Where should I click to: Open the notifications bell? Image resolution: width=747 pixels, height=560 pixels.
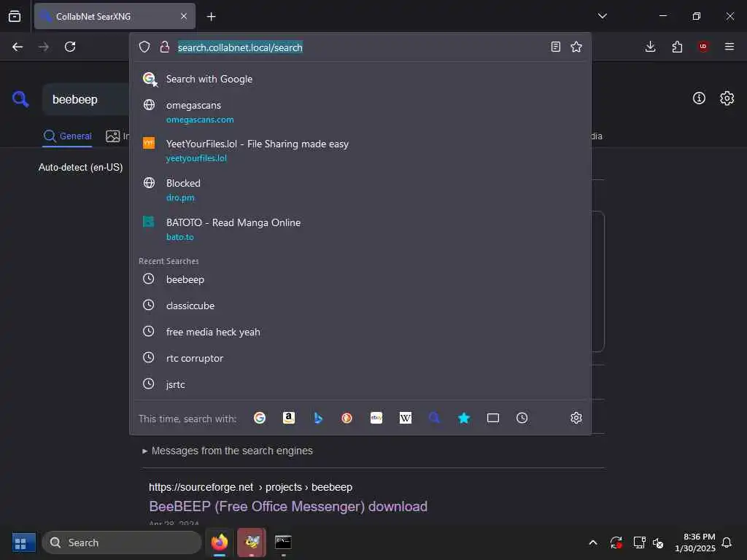pyautogui.click(x=727, y=542)
